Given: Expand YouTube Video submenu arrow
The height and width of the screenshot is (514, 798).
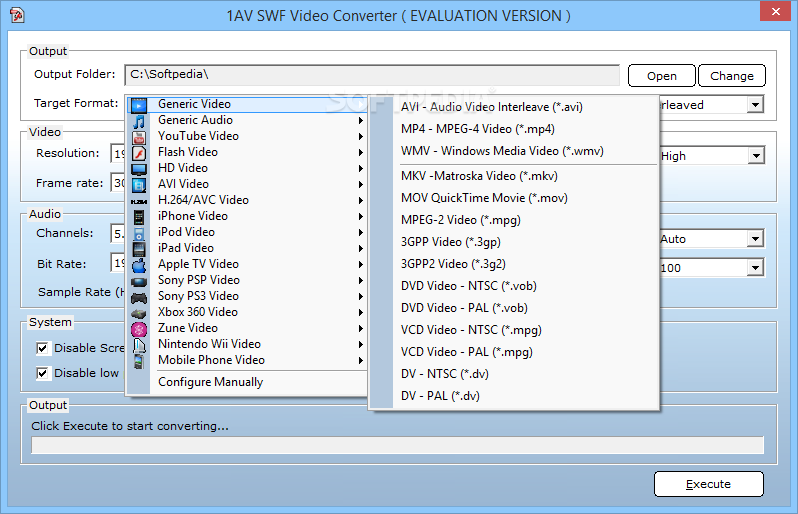Looking at the screenshot, I should coord(360,136).
